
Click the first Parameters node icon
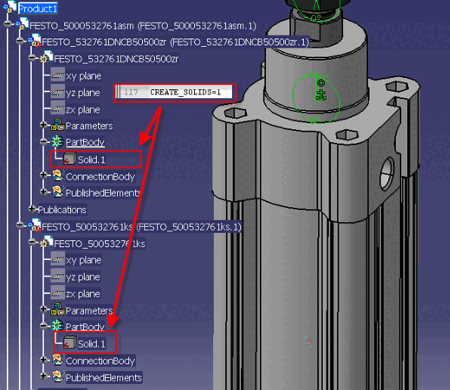[58, 125]
